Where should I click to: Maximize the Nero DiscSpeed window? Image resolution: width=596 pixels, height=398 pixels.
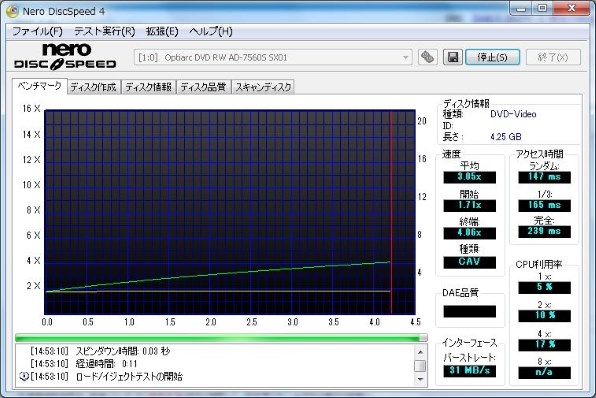click(542, 9)
